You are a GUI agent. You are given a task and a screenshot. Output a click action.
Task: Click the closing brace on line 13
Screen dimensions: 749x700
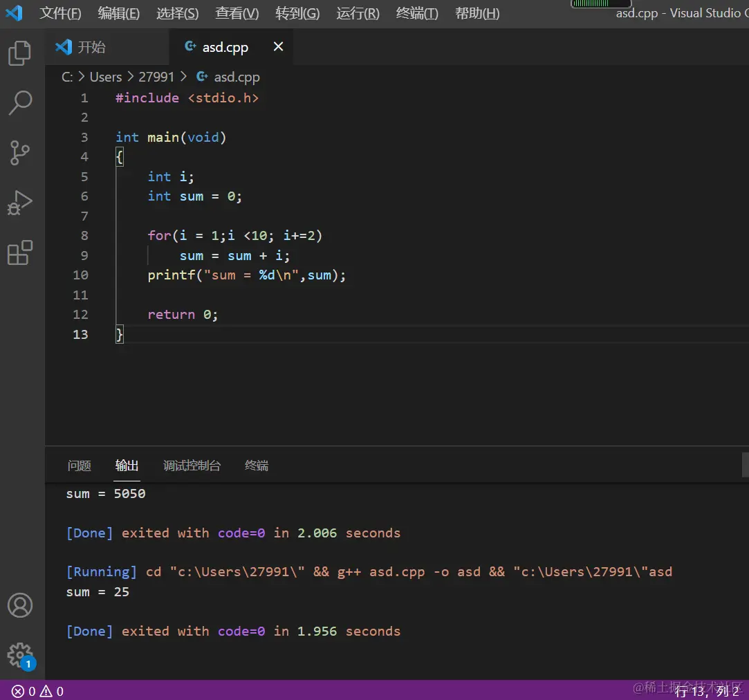120,335
